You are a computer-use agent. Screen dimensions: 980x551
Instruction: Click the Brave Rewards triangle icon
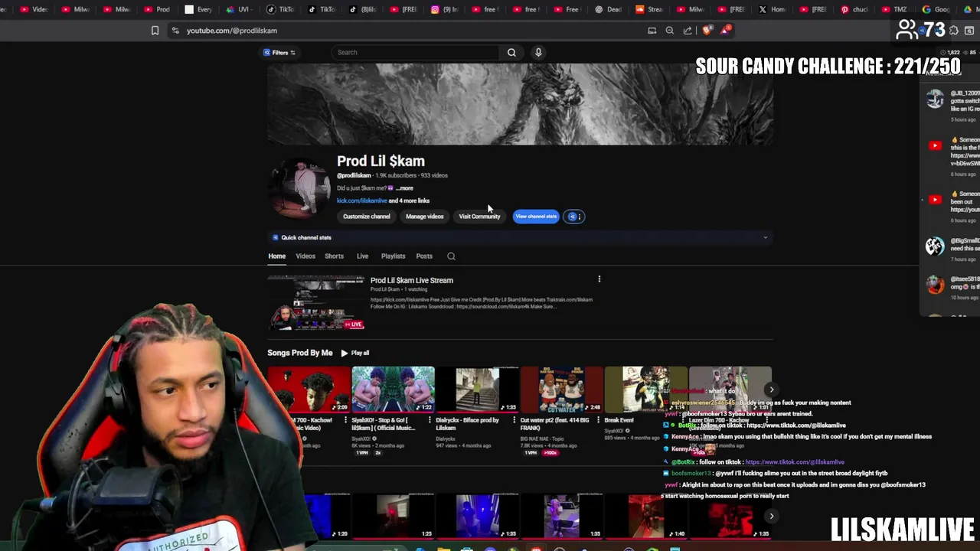pos(724,31)
